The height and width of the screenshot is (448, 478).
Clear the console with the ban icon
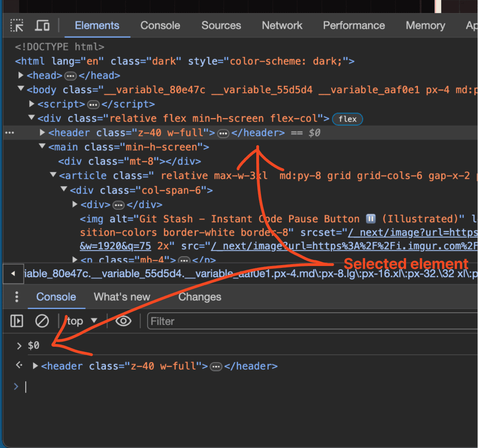coord(42,321)
